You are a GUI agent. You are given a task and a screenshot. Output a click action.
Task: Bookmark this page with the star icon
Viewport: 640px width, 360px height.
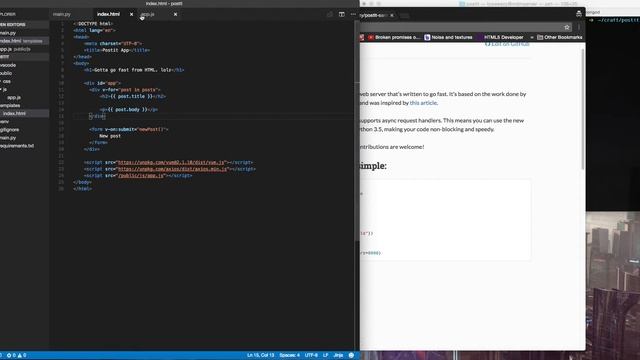pos(567,27)
